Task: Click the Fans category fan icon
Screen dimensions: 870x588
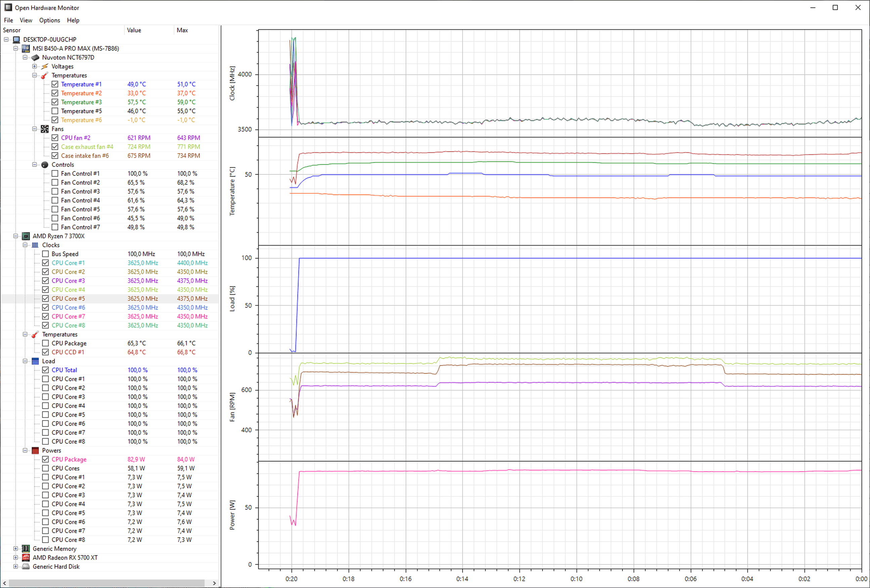Action: click(x=45, y=129)
